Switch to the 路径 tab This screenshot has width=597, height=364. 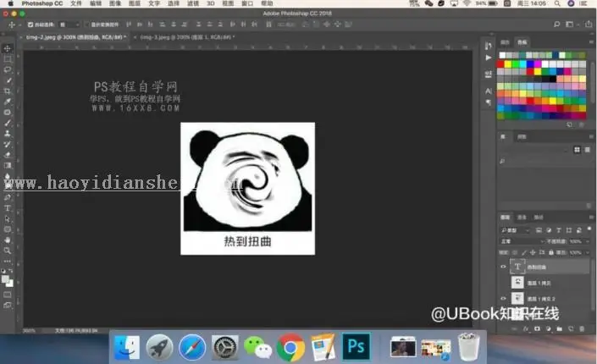click(x=539, y=218)
